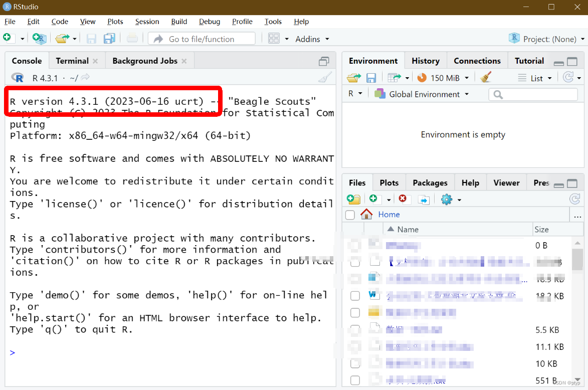Viewport: 588px width, 390px height.
Task: Open the Tools menu
Action: (x=273, y=22)
